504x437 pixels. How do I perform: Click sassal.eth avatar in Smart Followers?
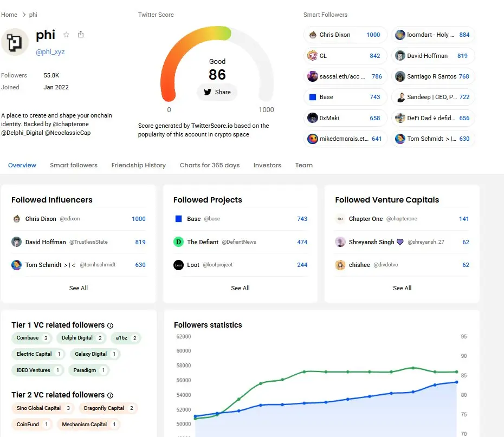(x=313, y=76)
